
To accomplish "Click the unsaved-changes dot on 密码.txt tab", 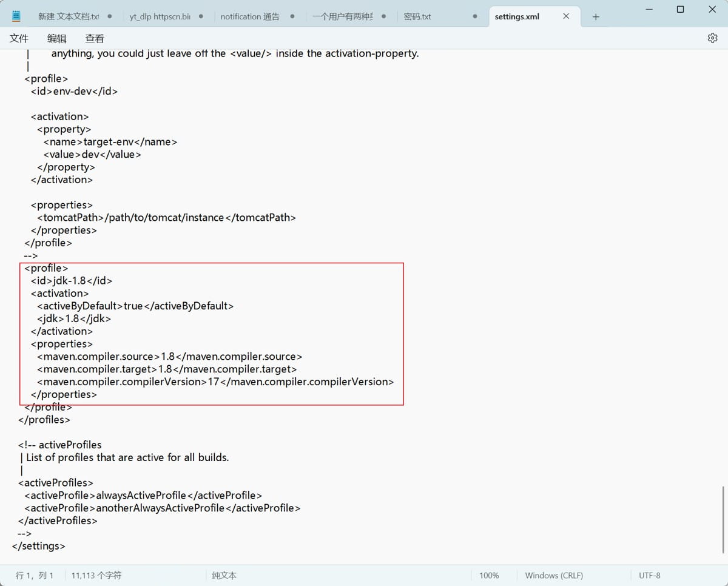I will pyautogui.click(x=474, y=16).
